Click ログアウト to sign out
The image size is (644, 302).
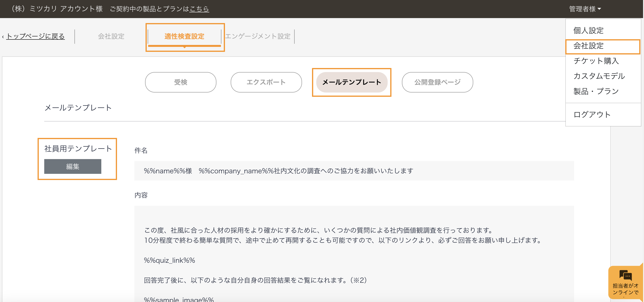click(x=592, y=115)
